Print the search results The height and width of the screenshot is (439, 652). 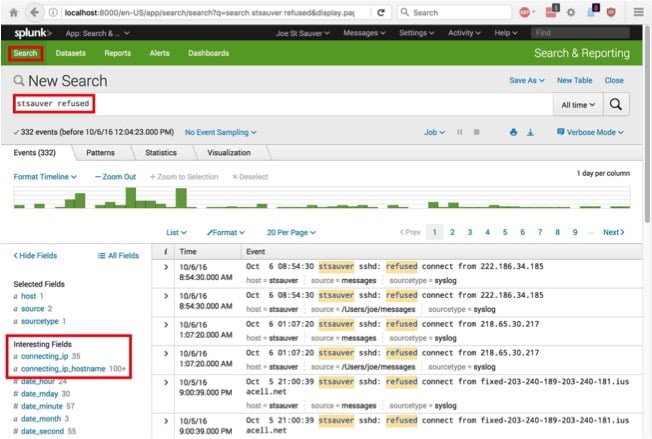tap(514, 132)
